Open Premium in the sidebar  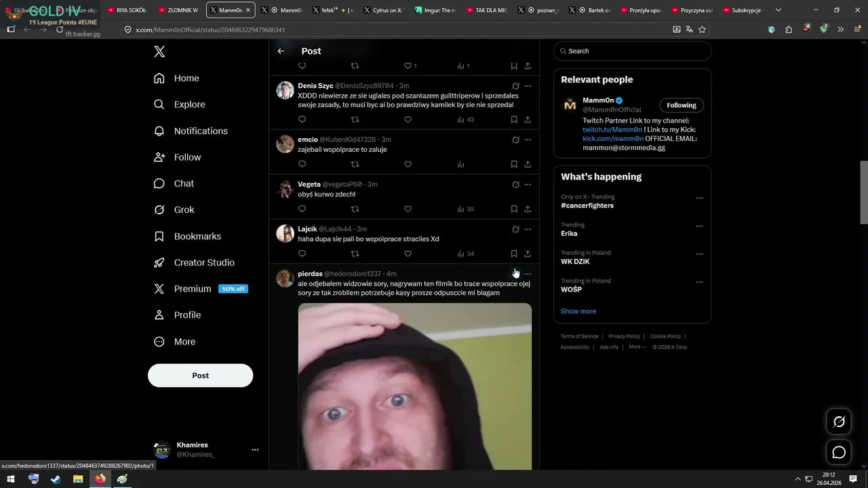coord(201,289)
